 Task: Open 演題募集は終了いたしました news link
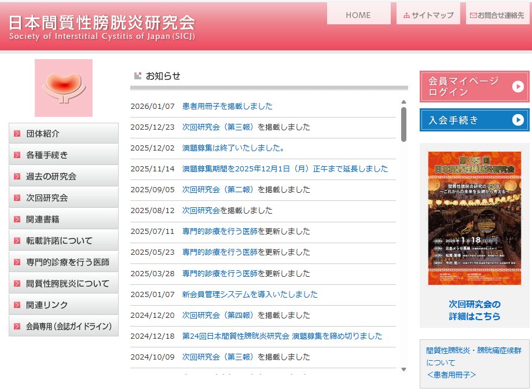coord(233,148)
